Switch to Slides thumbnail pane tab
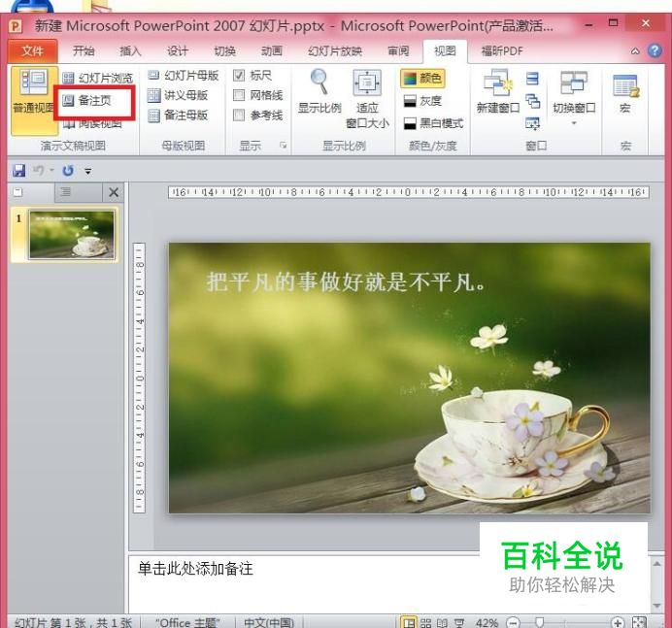 click(x=31, y=192)
